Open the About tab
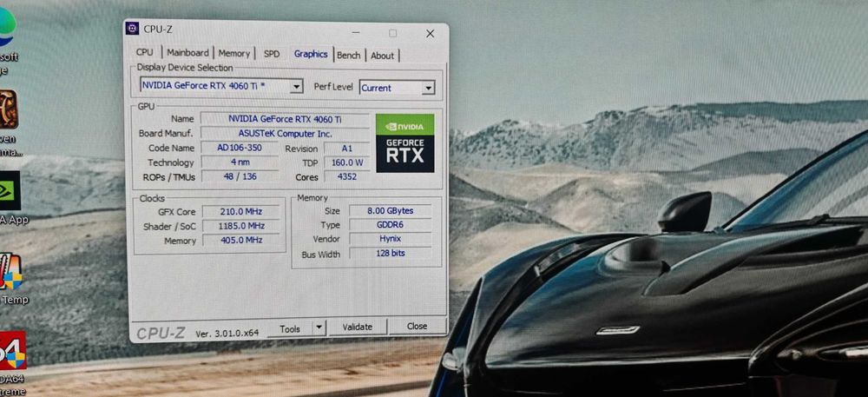The image size is (868, 397). tap(382, 56)
